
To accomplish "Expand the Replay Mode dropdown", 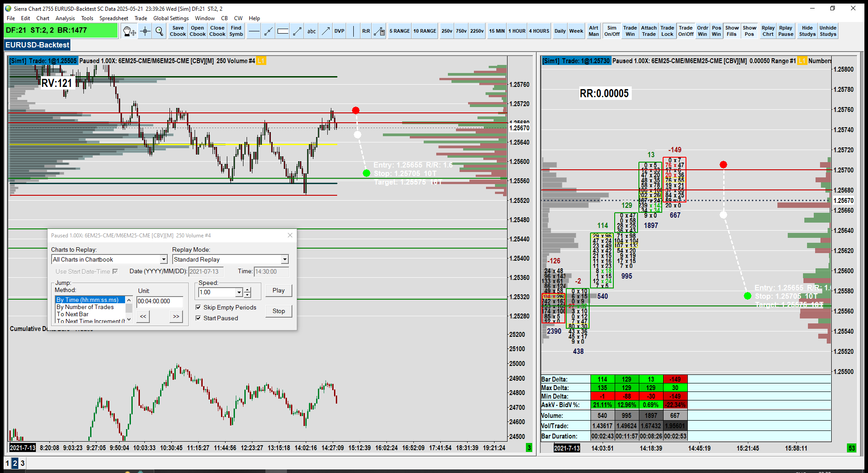I will click(285, 259).
